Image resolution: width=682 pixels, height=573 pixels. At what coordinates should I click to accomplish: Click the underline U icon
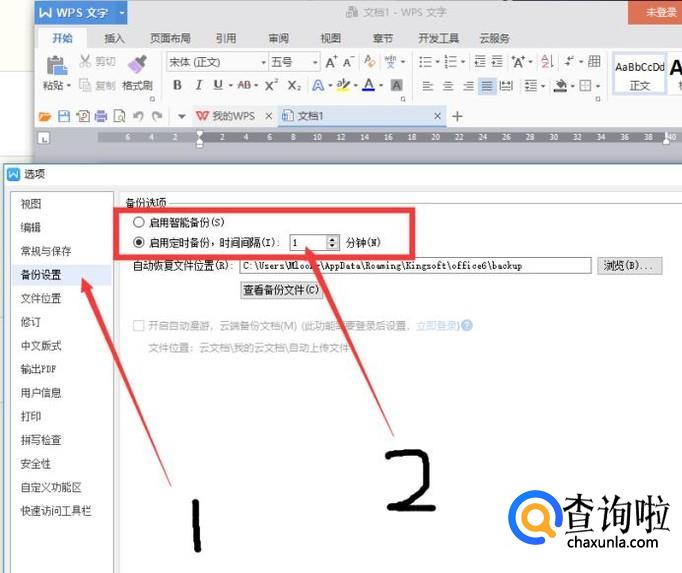(x=217, y=86)
